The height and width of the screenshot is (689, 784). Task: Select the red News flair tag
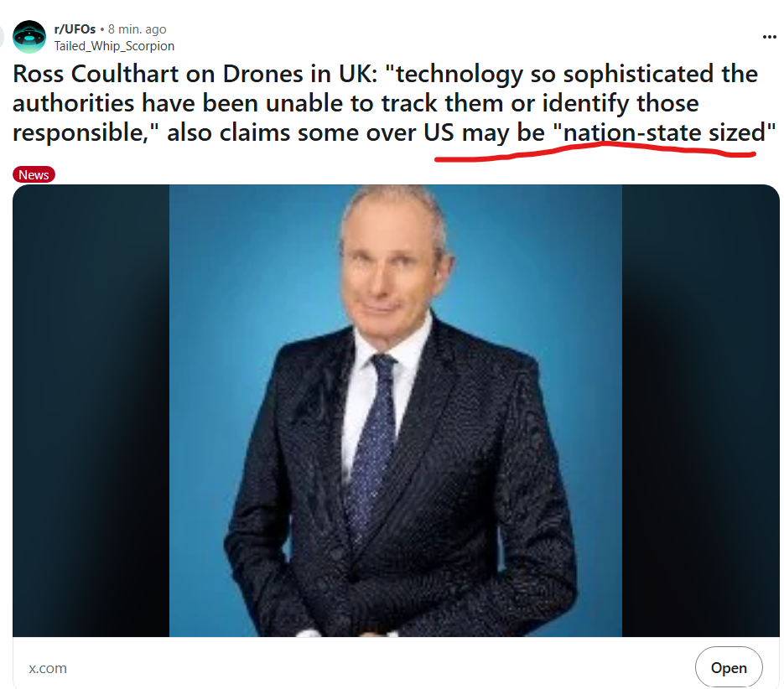[34, 174]
